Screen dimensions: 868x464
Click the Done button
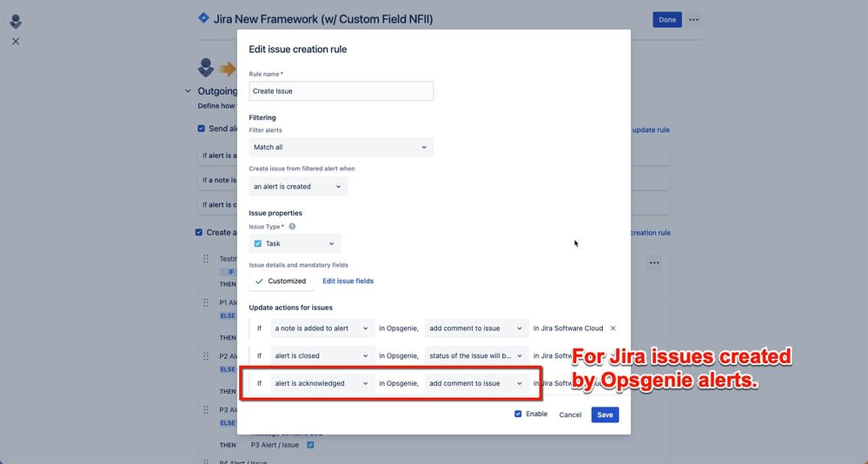(667, 20)
